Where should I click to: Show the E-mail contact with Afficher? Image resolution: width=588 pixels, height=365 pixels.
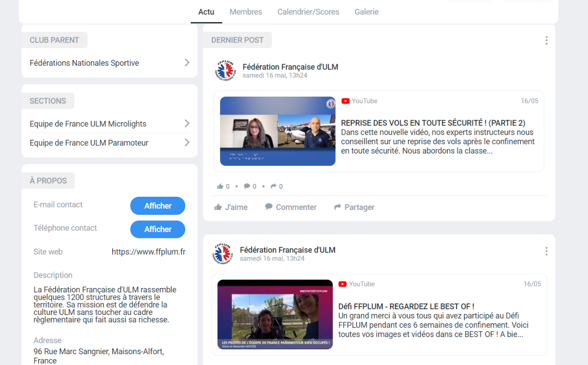pos(158,206)
